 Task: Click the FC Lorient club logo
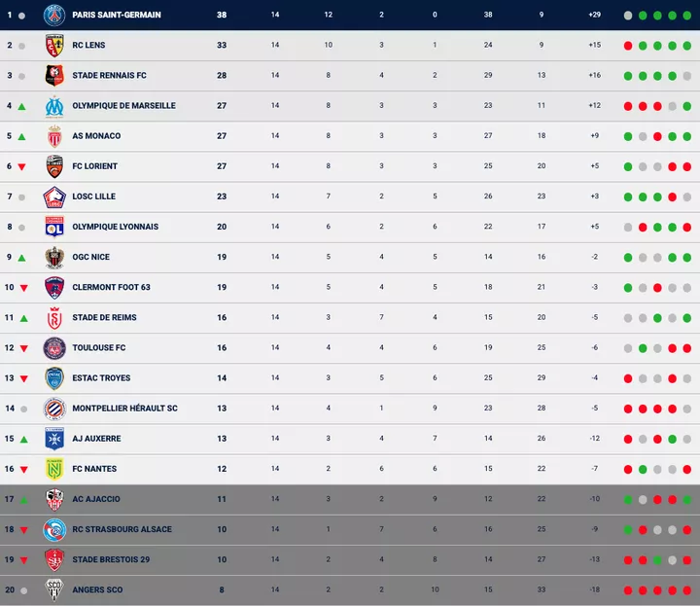click(54, 166)
